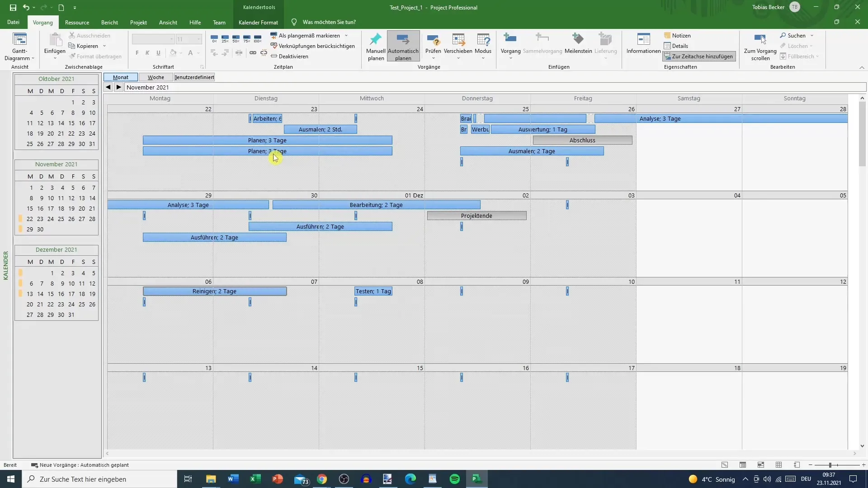The height and width of the screenshot is (488, 868).
Task: Select the Projektende task bar
Action: 476,216
